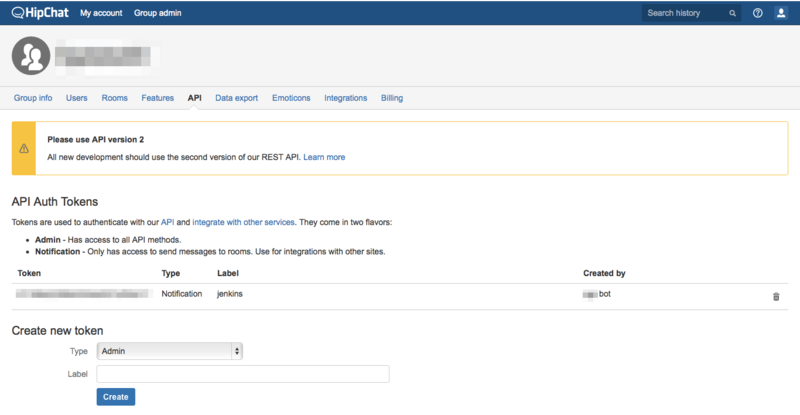
Task: Click the blue Create button
Action: point(116,397)
